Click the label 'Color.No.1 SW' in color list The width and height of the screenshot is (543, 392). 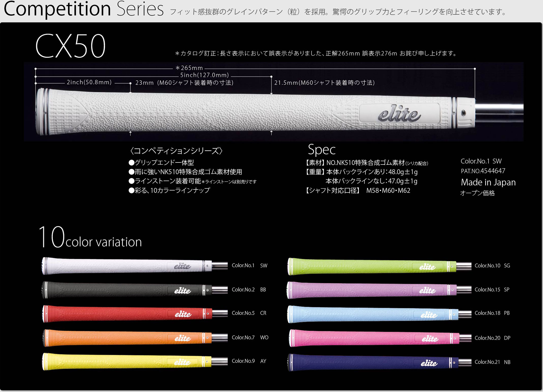point(249,266)
